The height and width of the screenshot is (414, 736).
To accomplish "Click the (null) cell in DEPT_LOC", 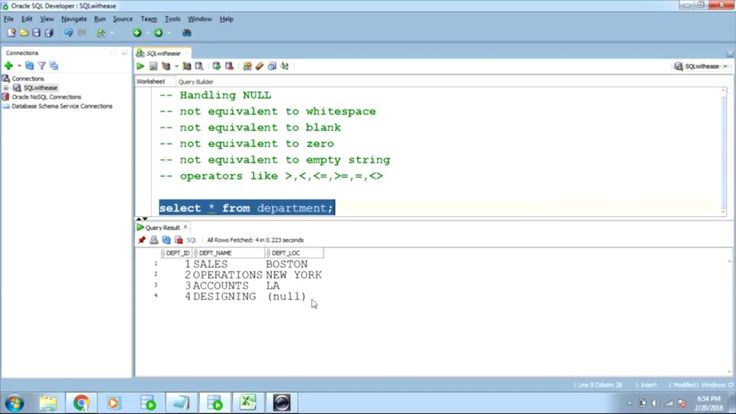I will (286, 296).
